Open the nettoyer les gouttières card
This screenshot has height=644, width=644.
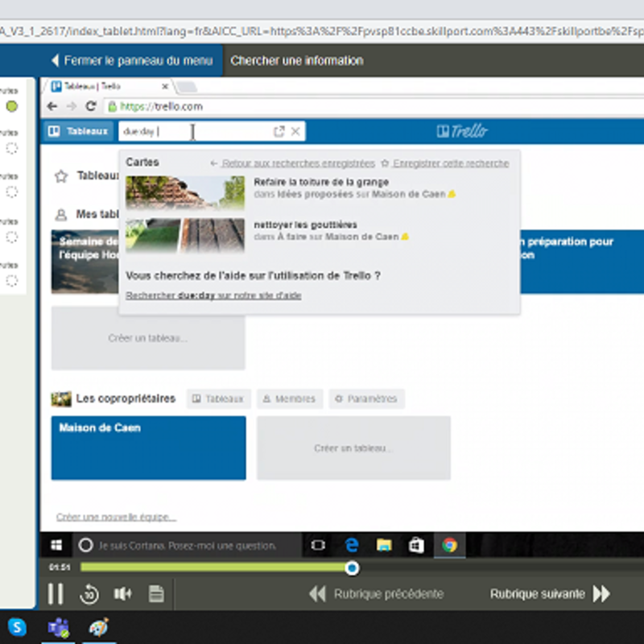click(305, 225)
